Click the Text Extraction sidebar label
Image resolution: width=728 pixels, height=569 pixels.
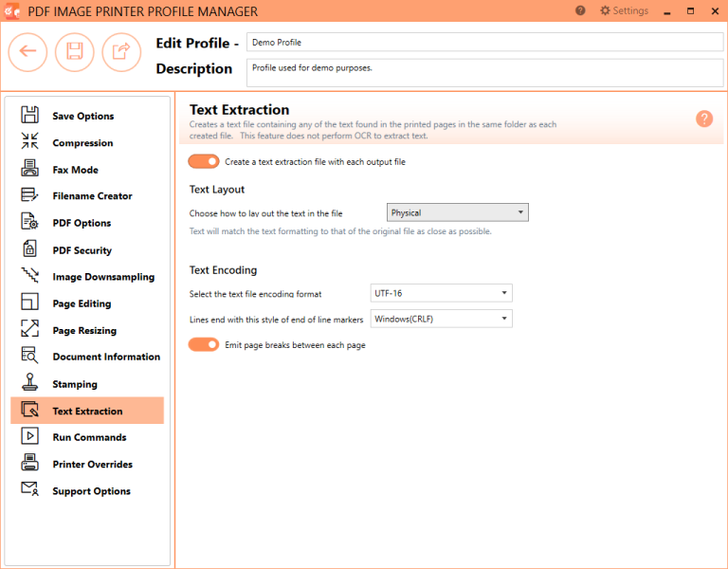pyautogui.click(x=87, y=411)
